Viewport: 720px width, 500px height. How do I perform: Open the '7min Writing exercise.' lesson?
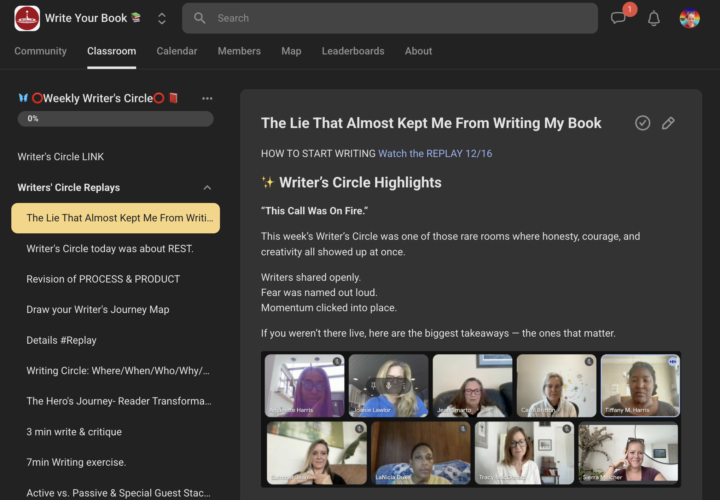click(x=76, y=462)
